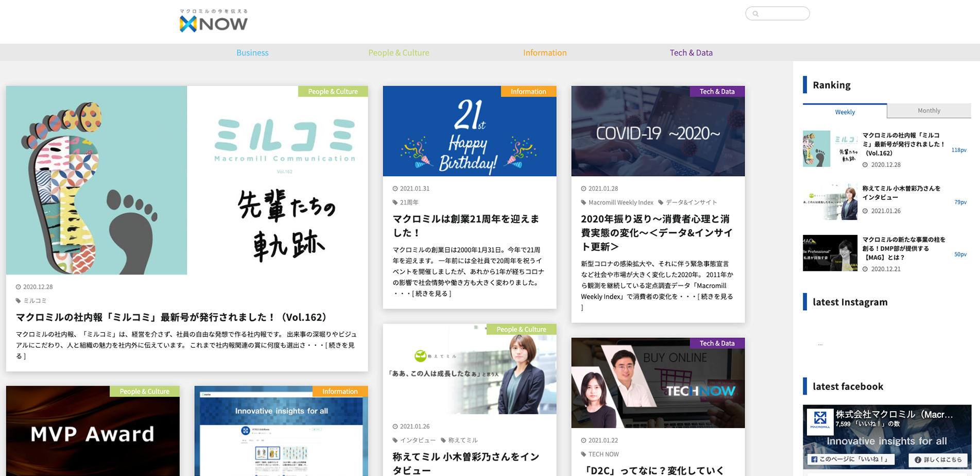Click the インタビュー tag link

(418, 440)
